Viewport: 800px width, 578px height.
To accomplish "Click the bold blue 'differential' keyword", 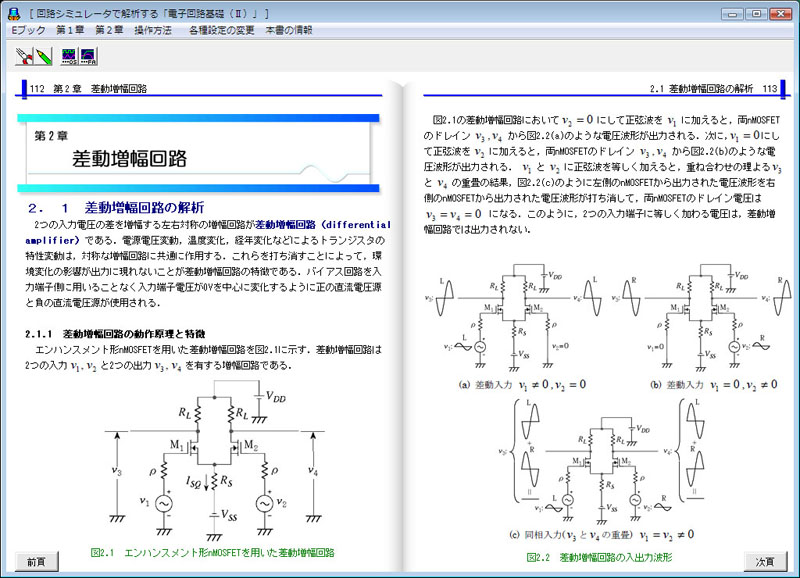I will (x=358, y=224).
